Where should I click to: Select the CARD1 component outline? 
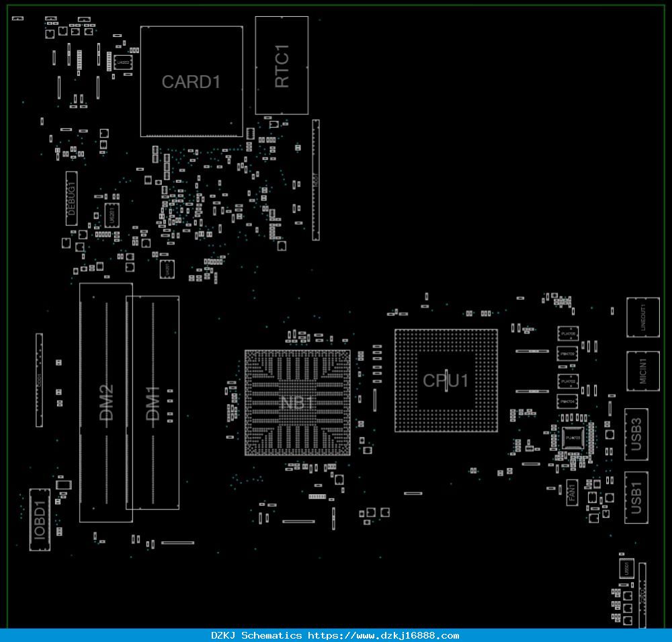[x=192, y=81]
